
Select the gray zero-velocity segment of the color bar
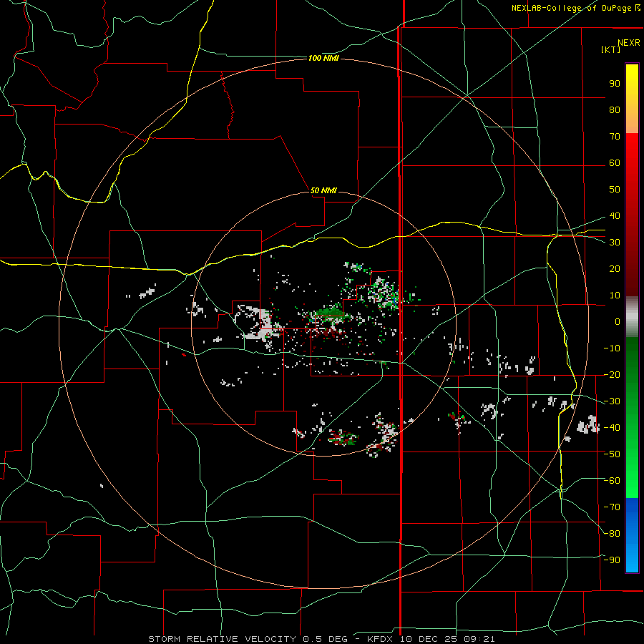coord(632,317)
